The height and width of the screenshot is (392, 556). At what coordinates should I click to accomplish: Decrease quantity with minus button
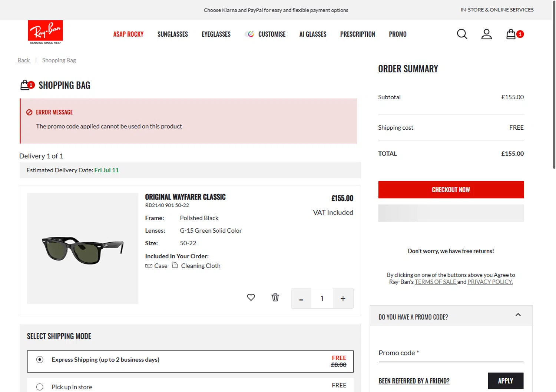(x=301, y=298)
